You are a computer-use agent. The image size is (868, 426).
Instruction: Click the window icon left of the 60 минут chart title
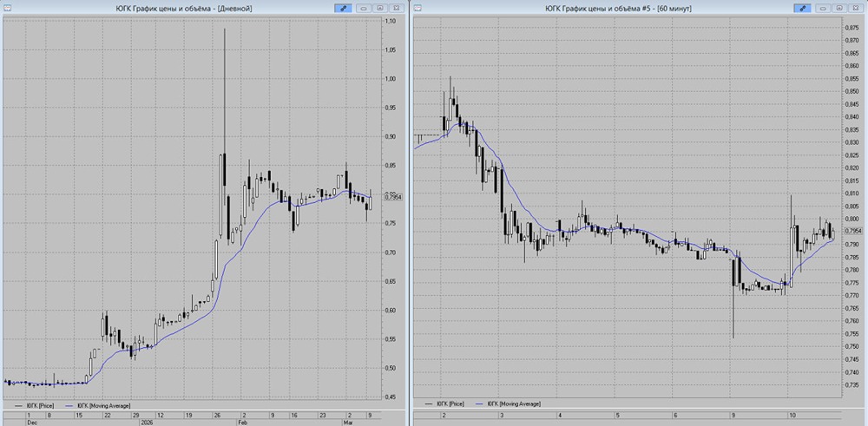(418, 9)
